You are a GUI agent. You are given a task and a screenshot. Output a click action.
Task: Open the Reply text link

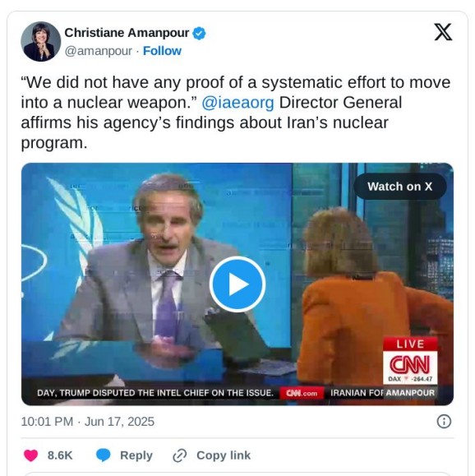pos(136,455)
